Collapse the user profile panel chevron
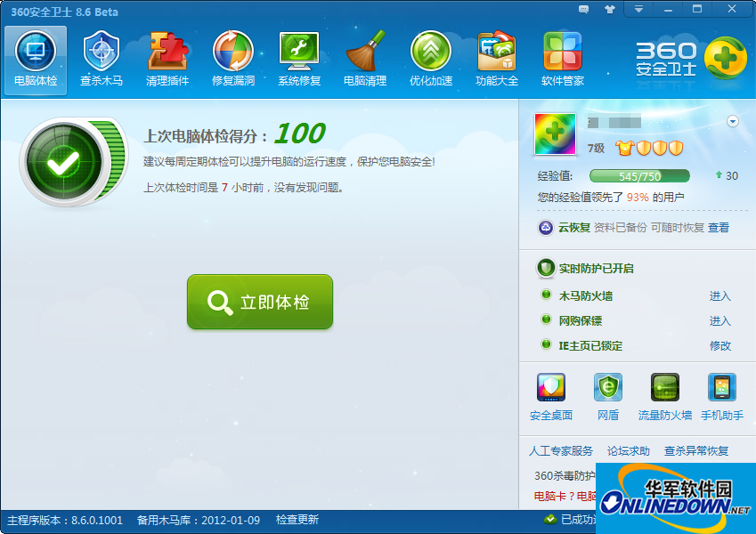The image size is (756, 534). click(x=732, y=121)
